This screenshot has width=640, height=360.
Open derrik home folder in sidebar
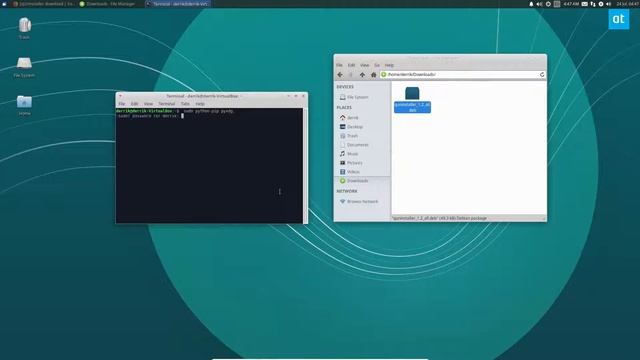click(x=362, y=118)
